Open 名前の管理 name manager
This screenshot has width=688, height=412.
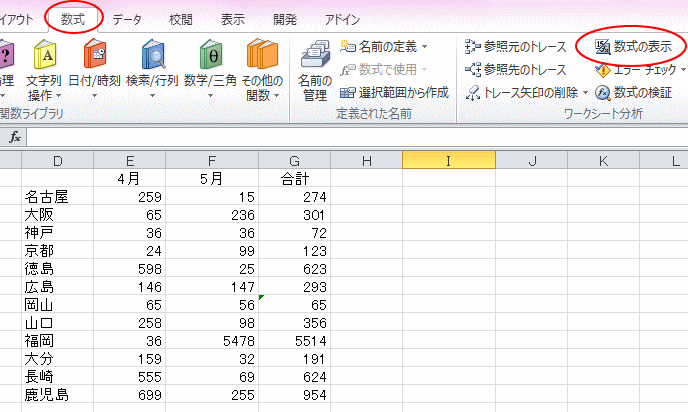(315, 70)
